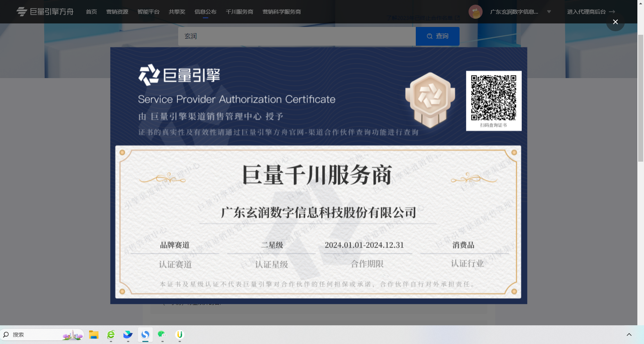
Task: Select 营销科学服务商 in the navigation bar
Action: coord(281,12)
